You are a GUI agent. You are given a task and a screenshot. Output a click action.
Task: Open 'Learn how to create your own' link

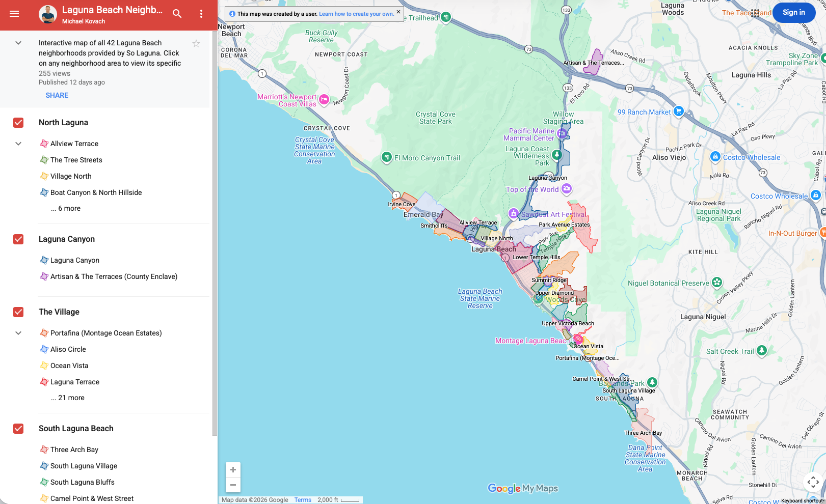(x=356, y=14)
